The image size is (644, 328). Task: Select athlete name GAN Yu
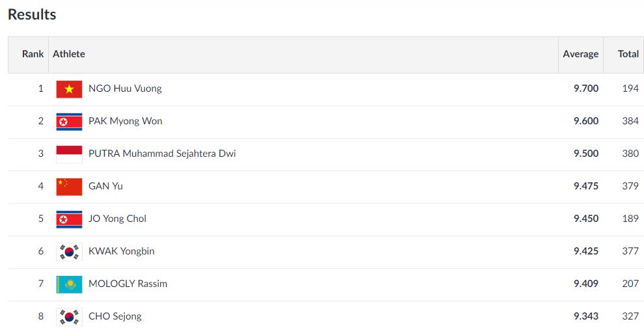105,185
